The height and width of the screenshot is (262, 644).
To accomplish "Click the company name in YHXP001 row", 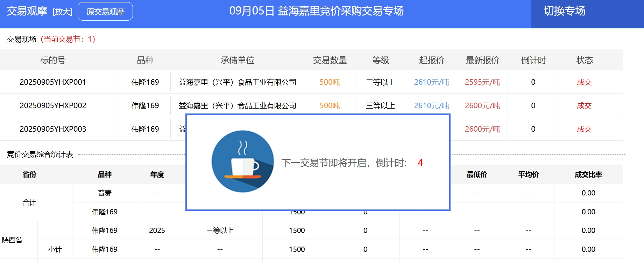I will click(x=238, y=82).
